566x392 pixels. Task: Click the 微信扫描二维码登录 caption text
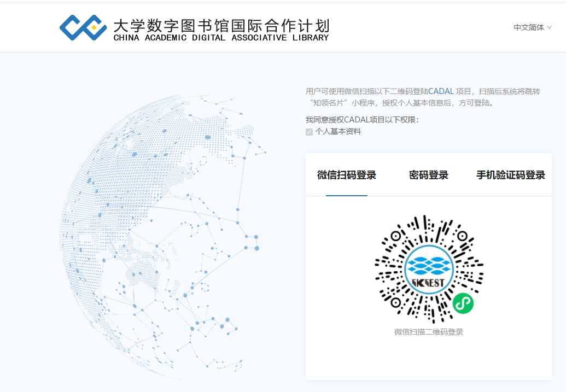429,332
